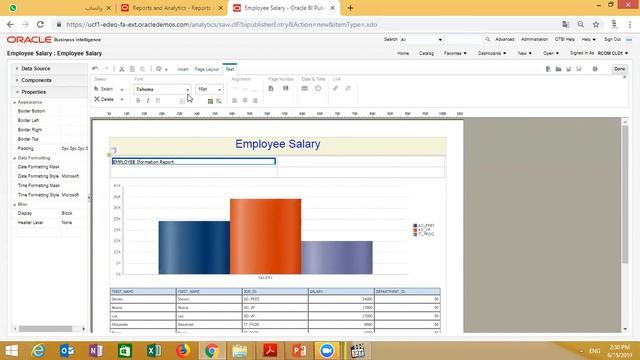Viewport: 640px width, 360px height.
Task: Click the orange bar in the salary chart
Action: [x=266, y=236]
